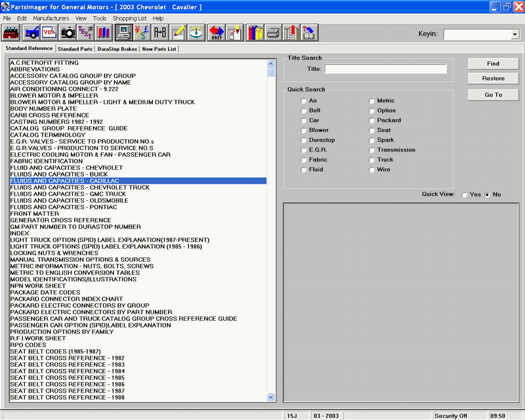Click the red factory manufacturers icon

[11, 33]
